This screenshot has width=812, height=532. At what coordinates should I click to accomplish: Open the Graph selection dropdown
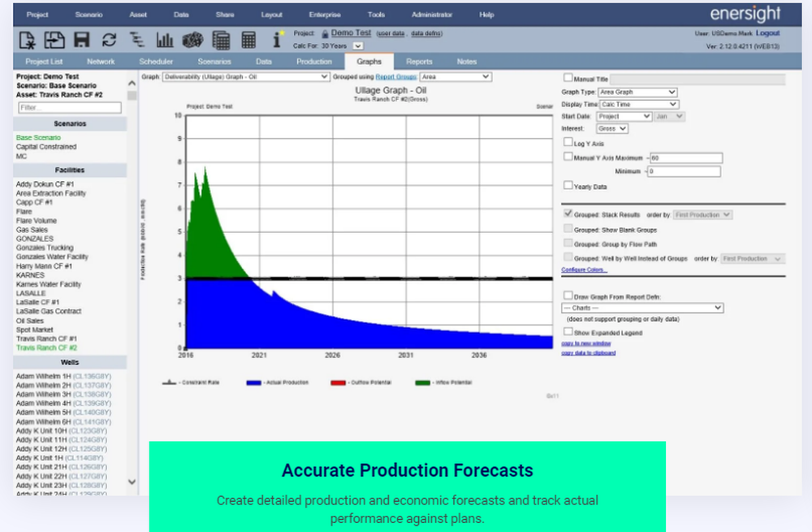(245, 76)
